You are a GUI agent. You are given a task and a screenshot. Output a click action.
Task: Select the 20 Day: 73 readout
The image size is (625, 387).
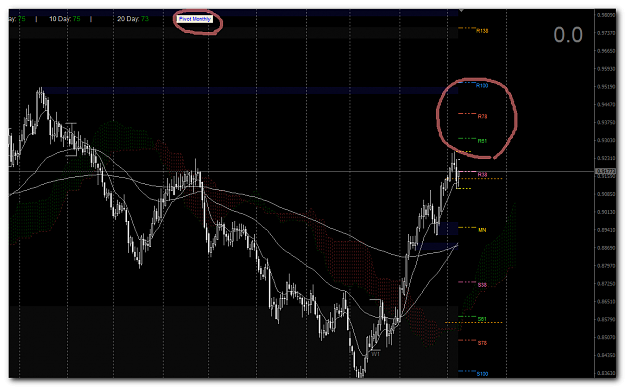tap(133, 19)
